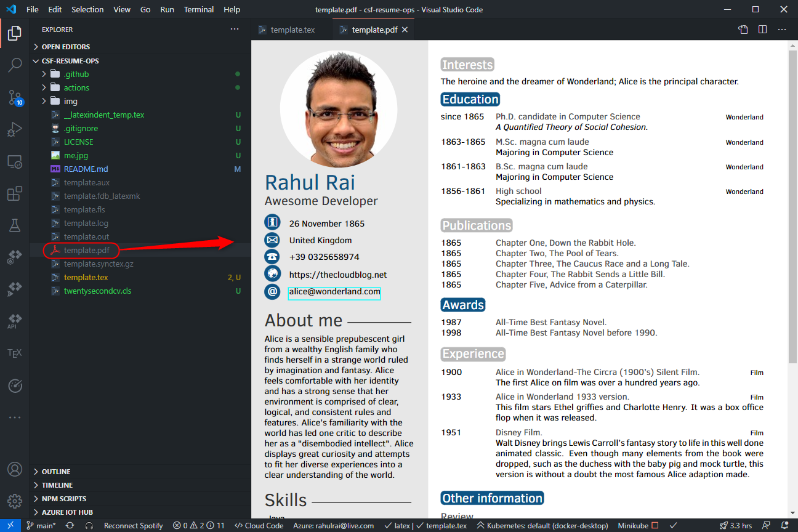The image size is (798, 532).
Task: Open Source Control view with 10 badge
Action: [15, 97]
